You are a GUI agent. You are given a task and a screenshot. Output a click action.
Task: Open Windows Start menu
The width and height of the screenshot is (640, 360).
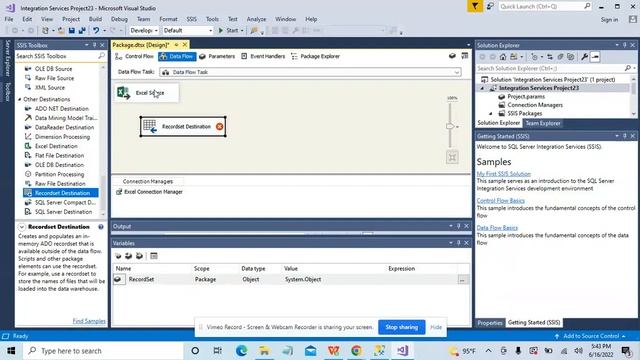[x=11, y=351]
